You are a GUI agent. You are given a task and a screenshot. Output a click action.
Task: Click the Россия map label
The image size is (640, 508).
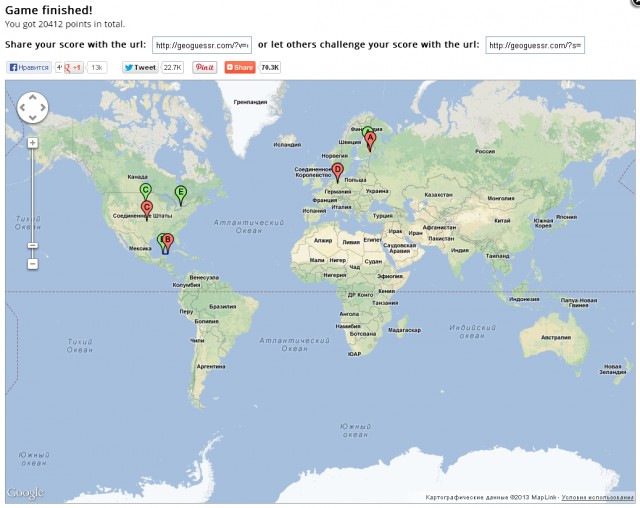click(x=485, y=151)
